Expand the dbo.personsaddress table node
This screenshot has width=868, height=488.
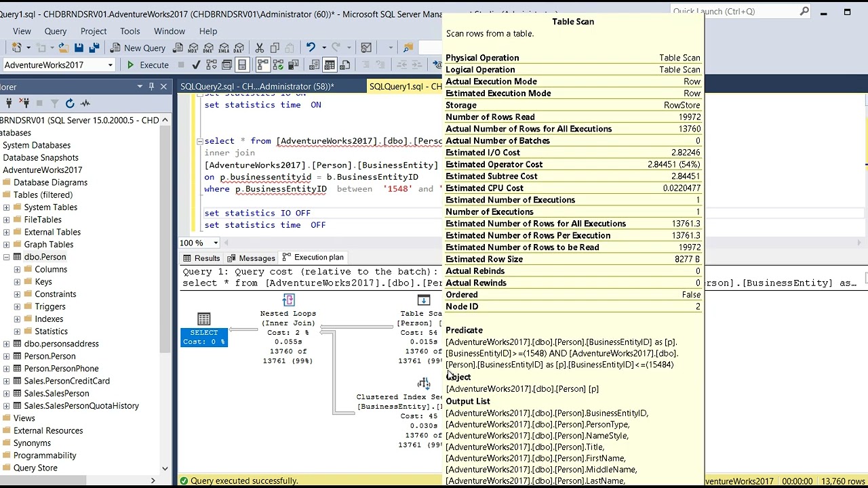pyautogui.click(x=6, y=344)
